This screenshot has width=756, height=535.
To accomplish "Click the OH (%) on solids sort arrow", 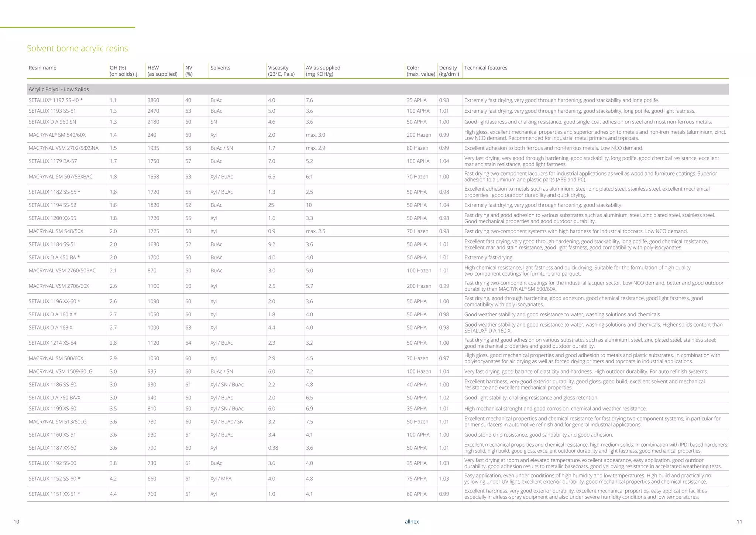I will [x=136, y=74].
